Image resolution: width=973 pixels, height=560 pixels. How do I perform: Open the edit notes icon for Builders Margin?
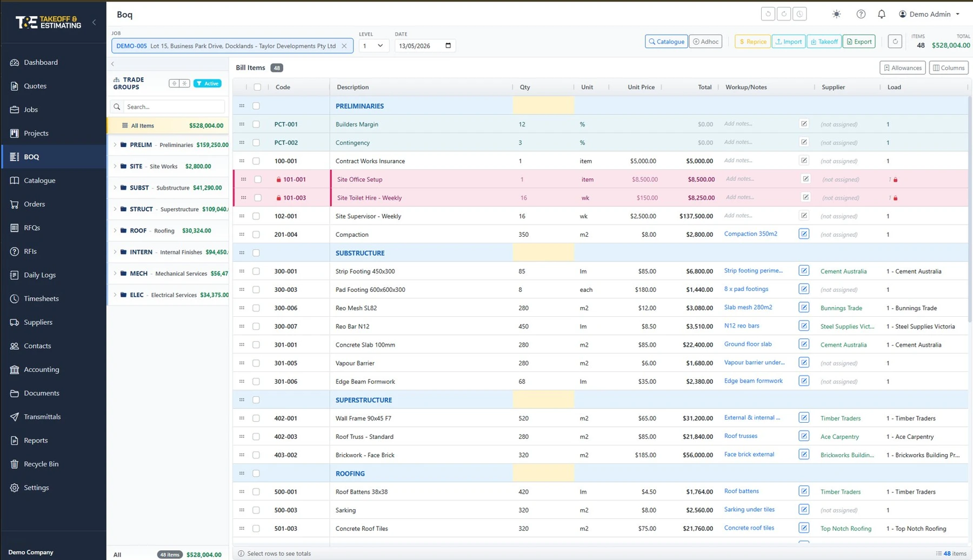[804, 124]
